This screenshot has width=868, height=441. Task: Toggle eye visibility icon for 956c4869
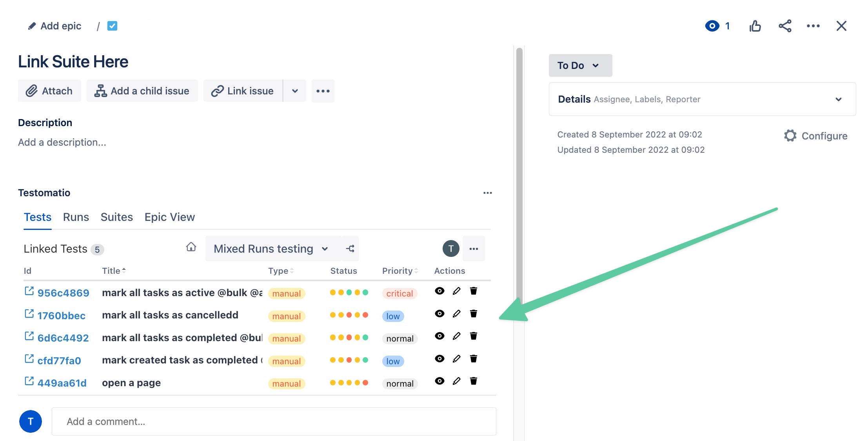pos(439,291)
